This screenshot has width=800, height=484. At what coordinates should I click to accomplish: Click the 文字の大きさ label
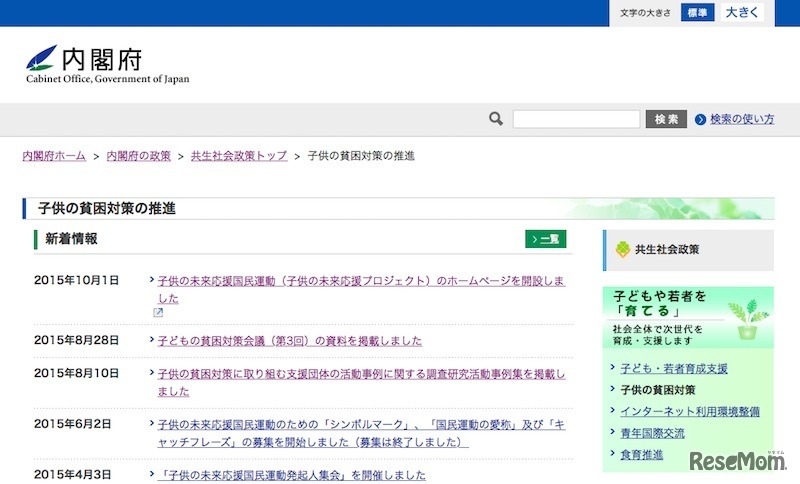click(x=645, y=13)
